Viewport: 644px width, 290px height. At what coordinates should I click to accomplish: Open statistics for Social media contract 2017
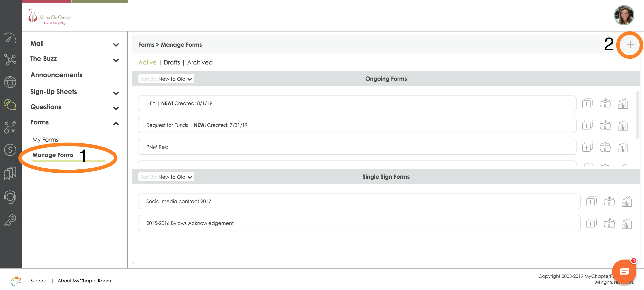[627, 201]
